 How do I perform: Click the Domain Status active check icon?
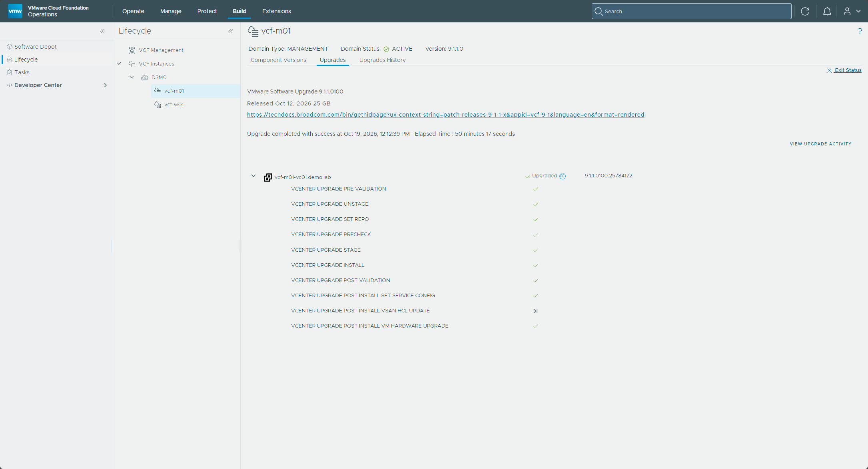[x=386, y=49]
